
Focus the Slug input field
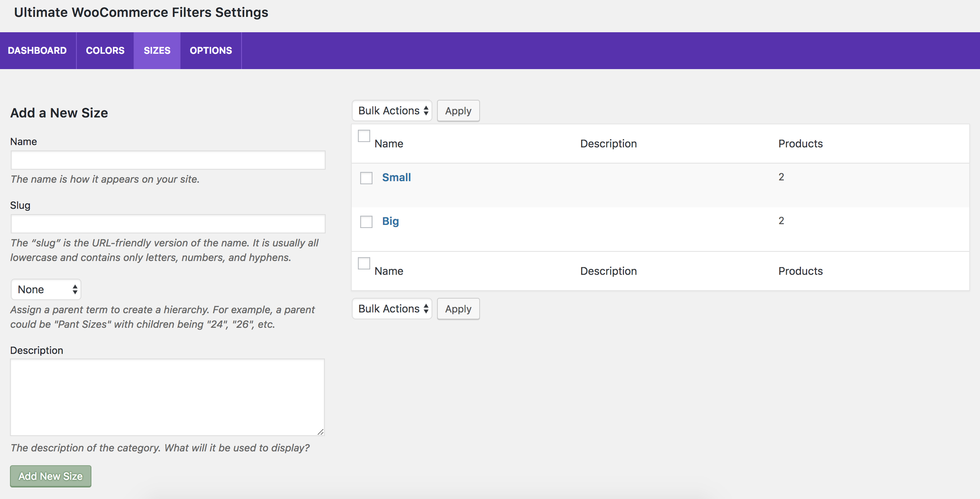pos(168,224)
